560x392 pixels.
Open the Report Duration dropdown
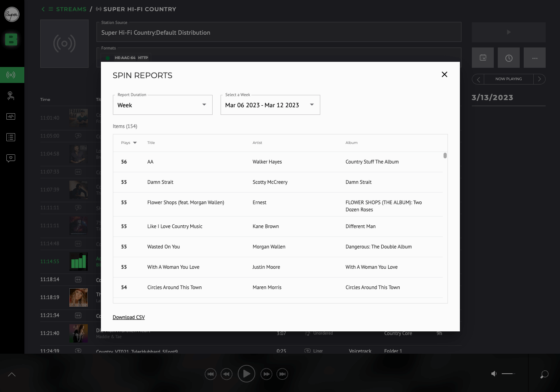163,105
